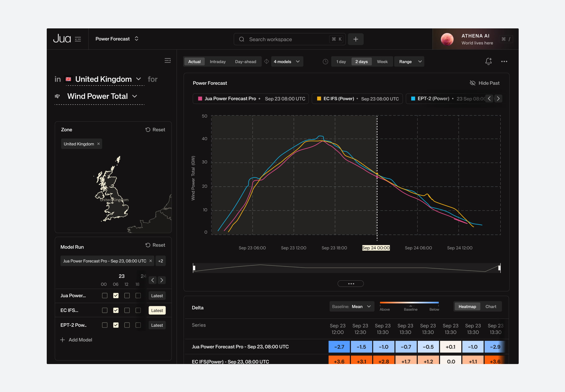565x392 pixels.
Task: Open the Power Forecast workspace switcher
Action: 117,39
